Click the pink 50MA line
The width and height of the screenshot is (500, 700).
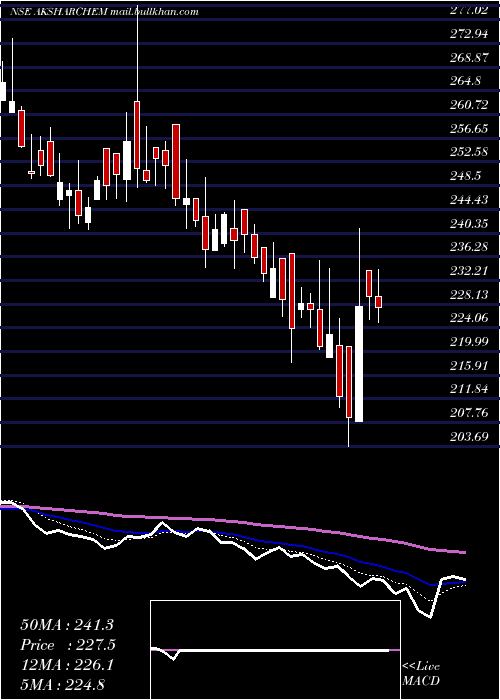click(x=232, y=522)
